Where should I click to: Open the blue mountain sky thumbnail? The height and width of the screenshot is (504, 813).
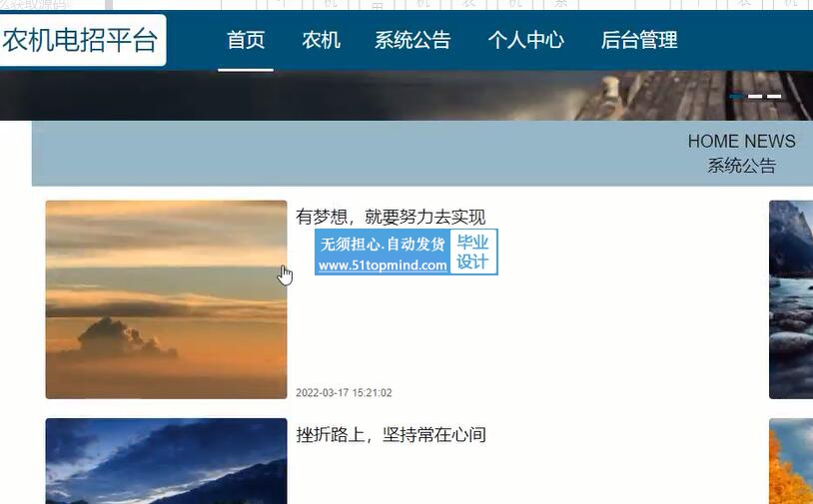point(166,461)
